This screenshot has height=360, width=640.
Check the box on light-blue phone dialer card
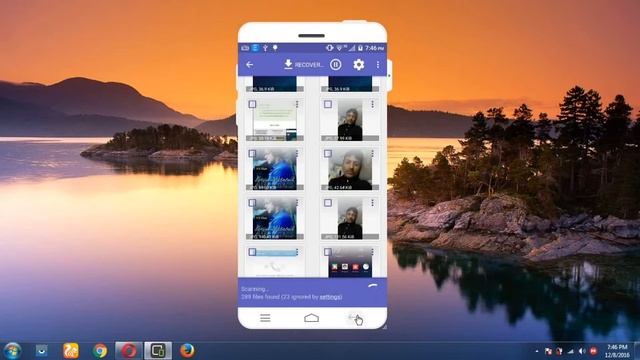[x=252, y=252]
